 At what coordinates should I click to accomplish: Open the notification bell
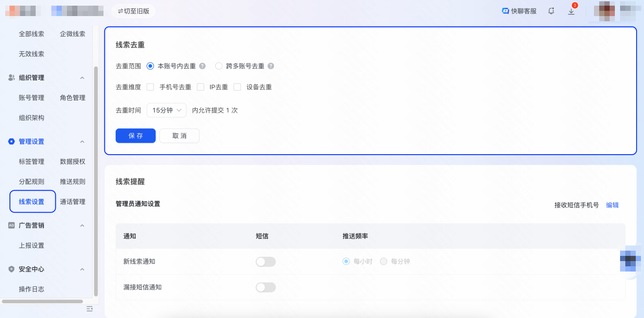click(551, 11)
